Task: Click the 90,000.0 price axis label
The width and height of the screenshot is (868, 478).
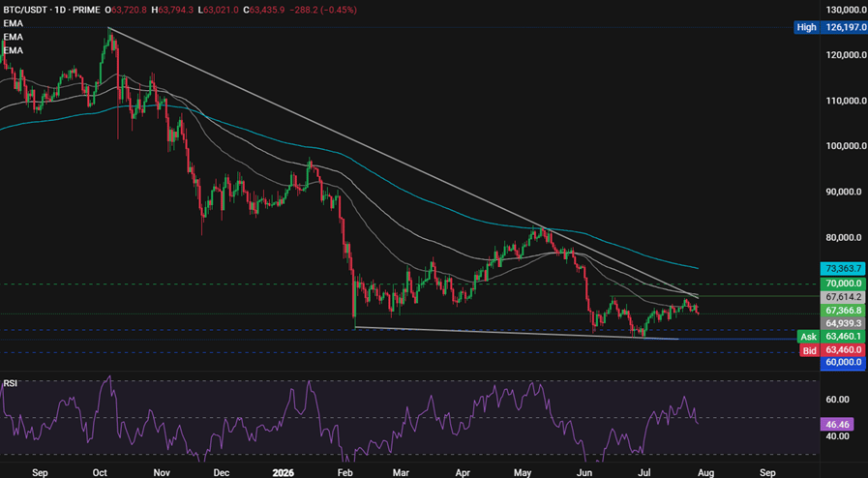Action: (844, 192)
